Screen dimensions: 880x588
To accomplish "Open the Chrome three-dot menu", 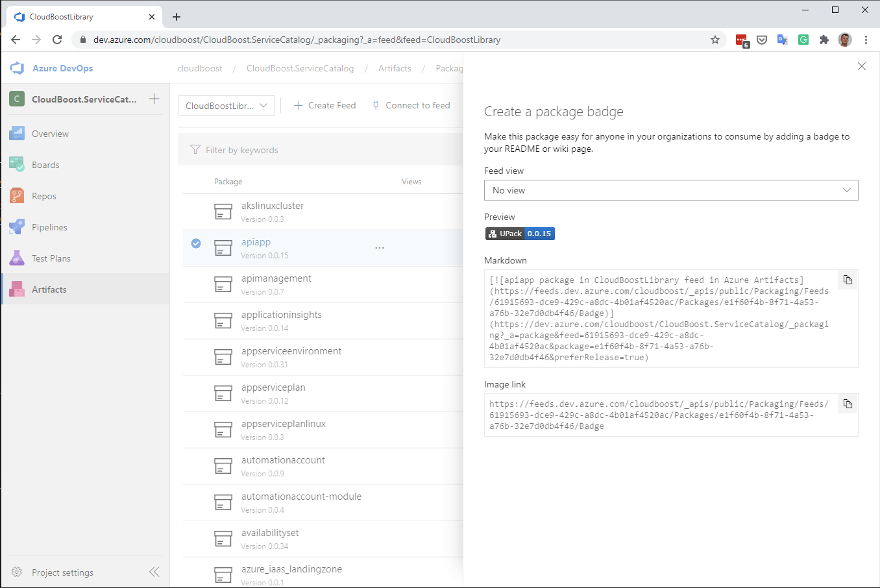I will click(866, 40).
